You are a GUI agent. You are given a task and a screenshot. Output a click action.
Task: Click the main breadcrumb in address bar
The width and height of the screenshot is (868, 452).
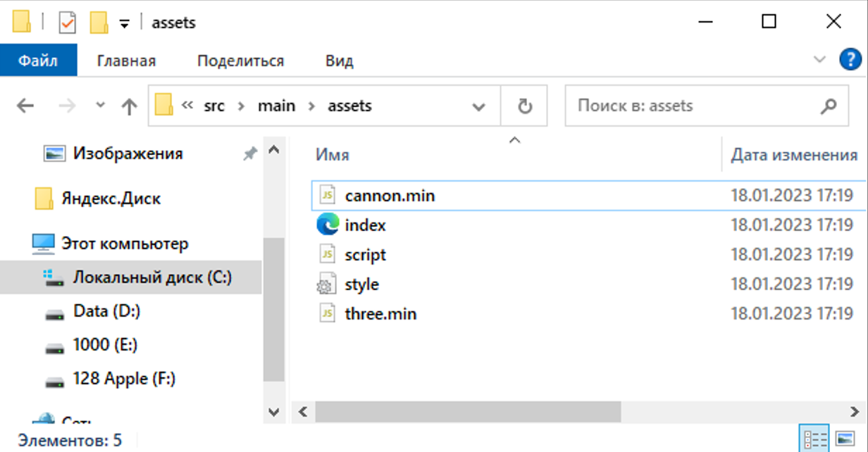(x=276, y=106)
